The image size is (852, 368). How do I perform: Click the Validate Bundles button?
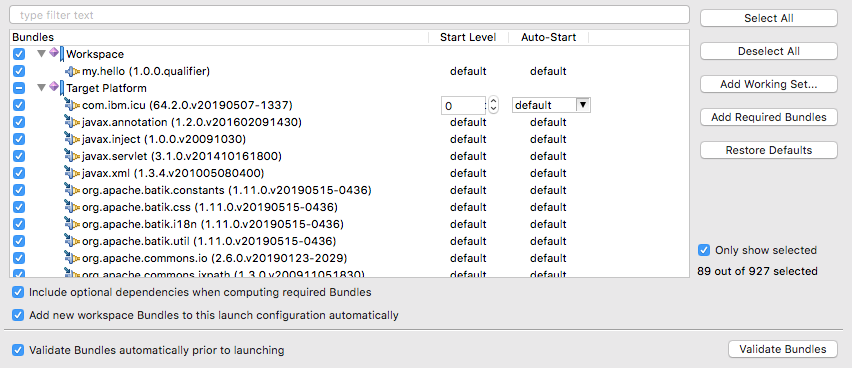783,349
